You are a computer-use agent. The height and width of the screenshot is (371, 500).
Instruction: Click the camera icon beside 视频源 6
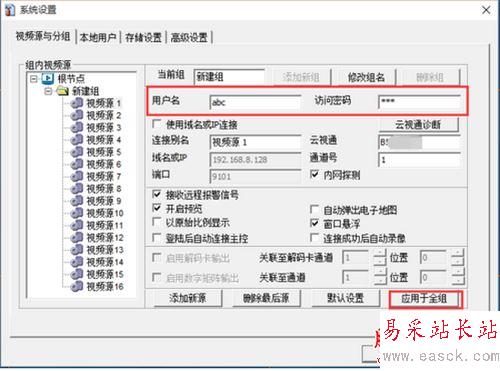click(77, 164)
